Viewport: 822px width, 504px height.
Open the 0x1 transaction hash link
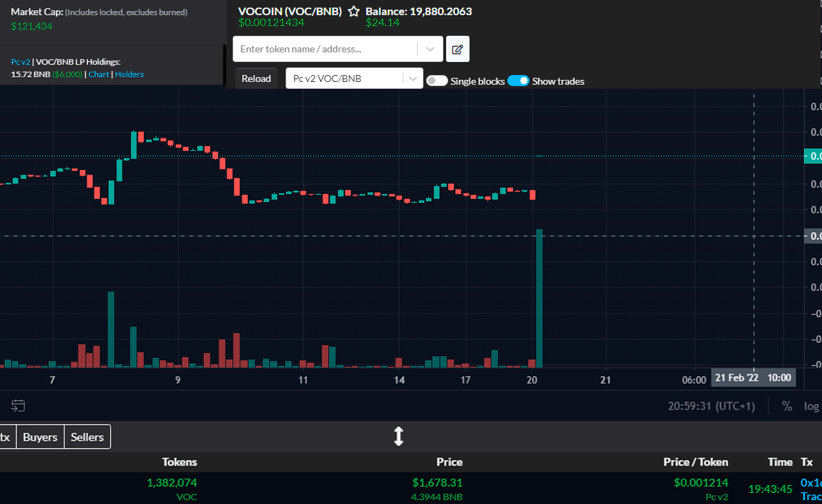(x=811, y=483)
